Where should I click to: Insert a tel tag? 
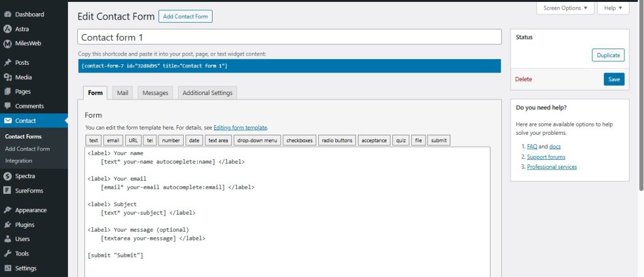click(x=150, y=140)
